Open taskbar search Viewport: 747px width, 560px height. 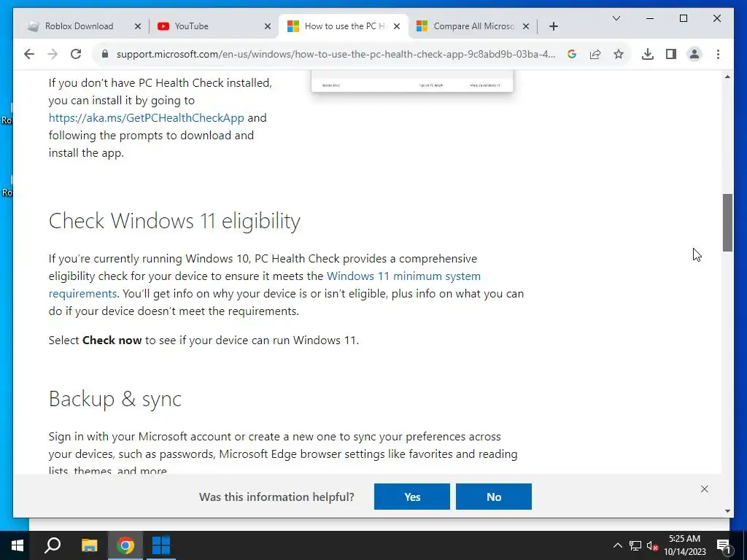53,545
